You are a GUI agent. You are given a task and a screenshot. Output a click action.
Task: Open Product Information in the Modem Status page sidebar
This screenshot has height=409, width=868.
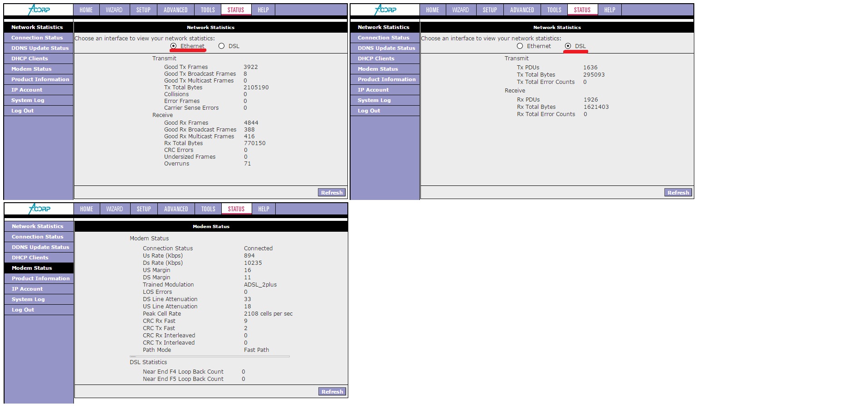click(40, 278)
